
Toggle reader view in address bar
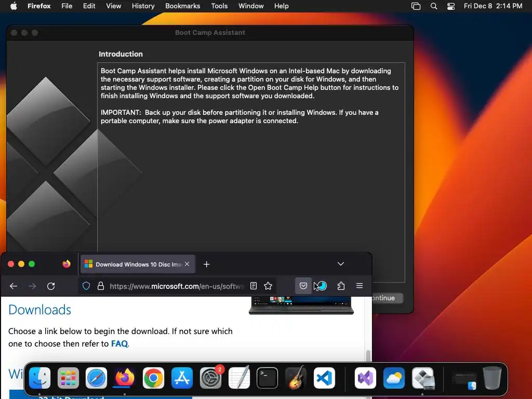tap(254, 286)
